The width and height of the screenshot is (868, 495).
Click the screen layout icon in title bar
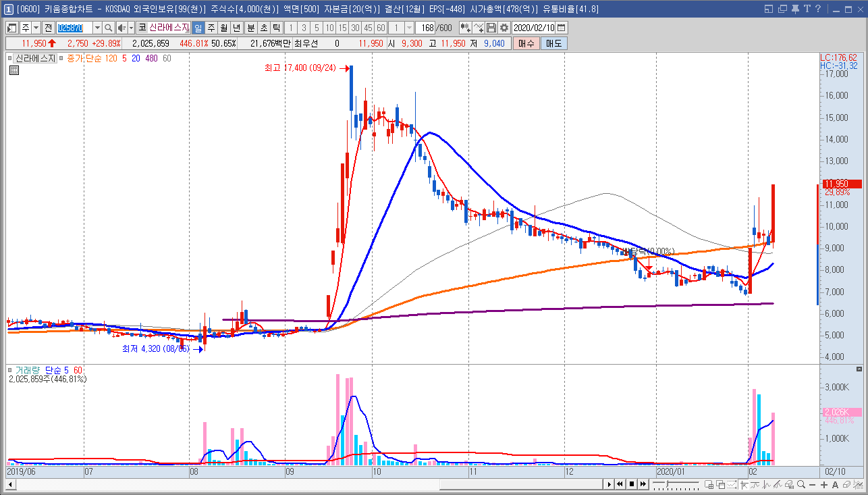[770, 9]
